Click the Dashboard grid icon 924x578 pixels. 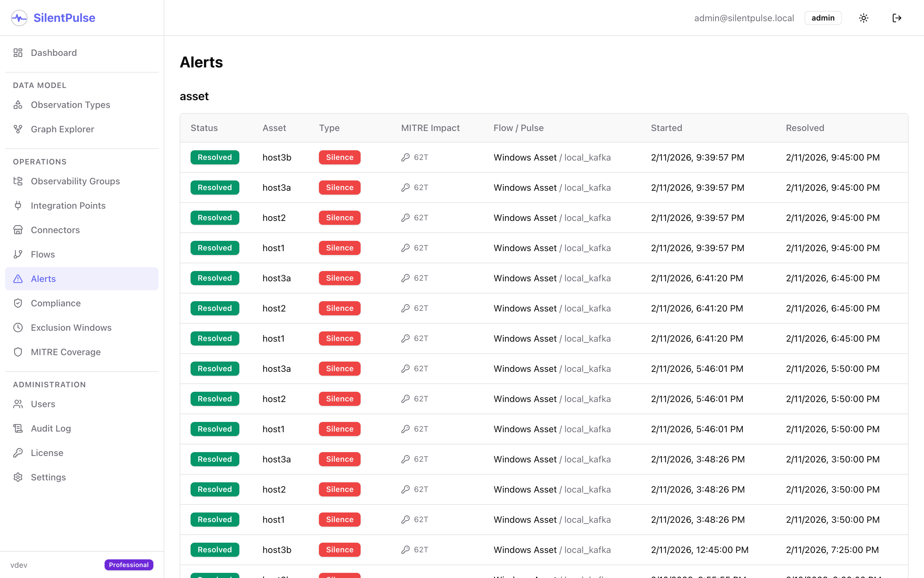point(18,53)
